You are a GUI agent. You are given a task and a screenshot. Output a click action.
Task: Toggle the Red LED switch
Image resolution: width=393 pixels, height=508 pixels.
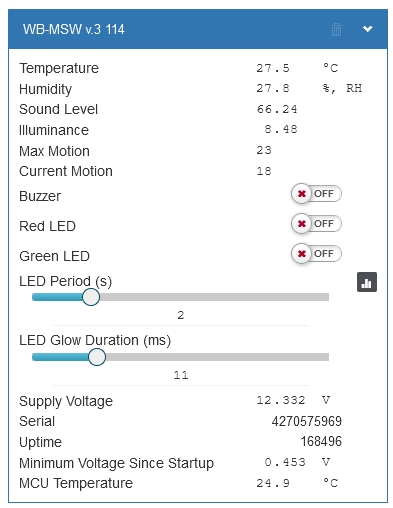tap(316, 224)
